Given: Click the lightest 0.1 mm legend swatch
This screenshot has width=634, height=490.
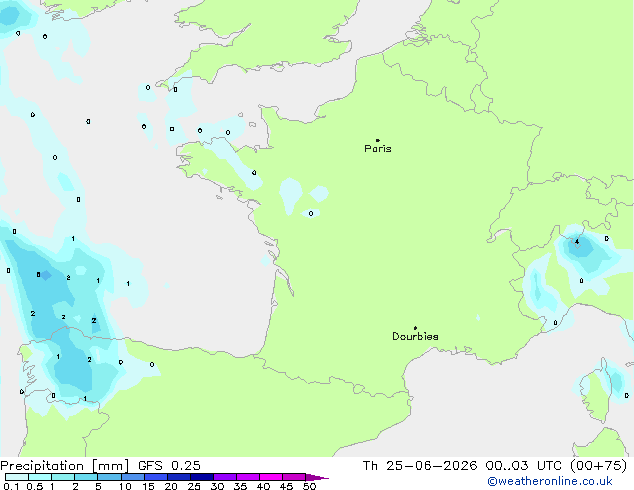Looking at the screenshot, I should click(17, 477).
